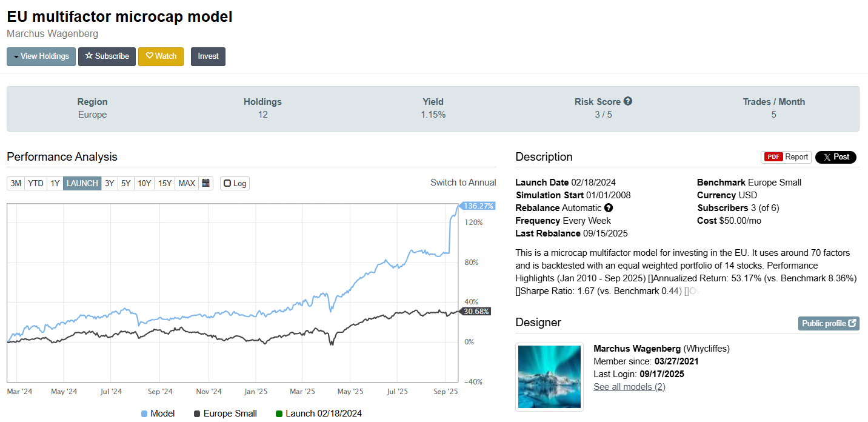Toggle the Model series in legend

pos(158,414)
